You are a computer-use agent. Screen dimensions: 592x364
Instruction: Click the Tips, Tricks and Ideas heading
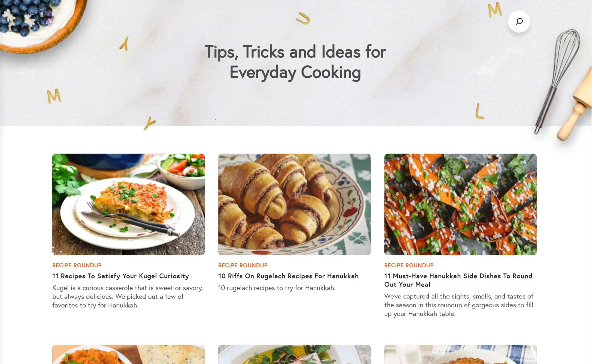(x=295, y=62)
